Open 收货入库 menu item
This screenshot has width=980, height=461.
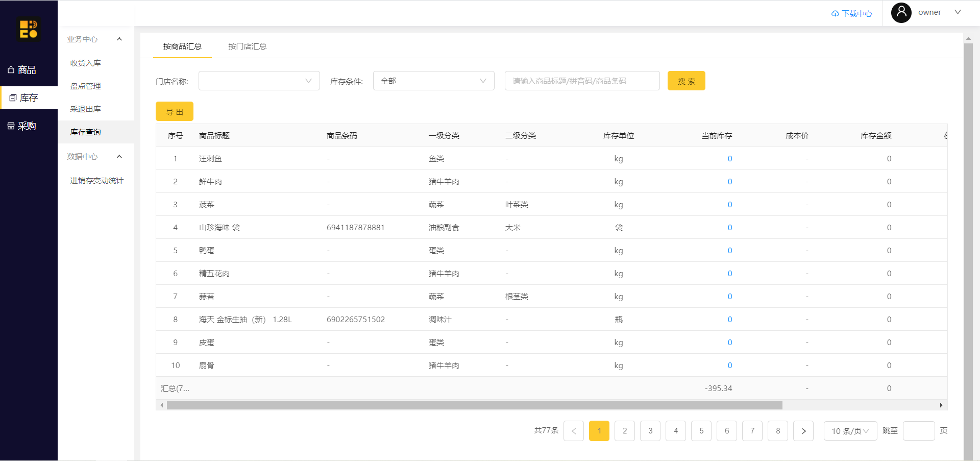pos(96,63)
